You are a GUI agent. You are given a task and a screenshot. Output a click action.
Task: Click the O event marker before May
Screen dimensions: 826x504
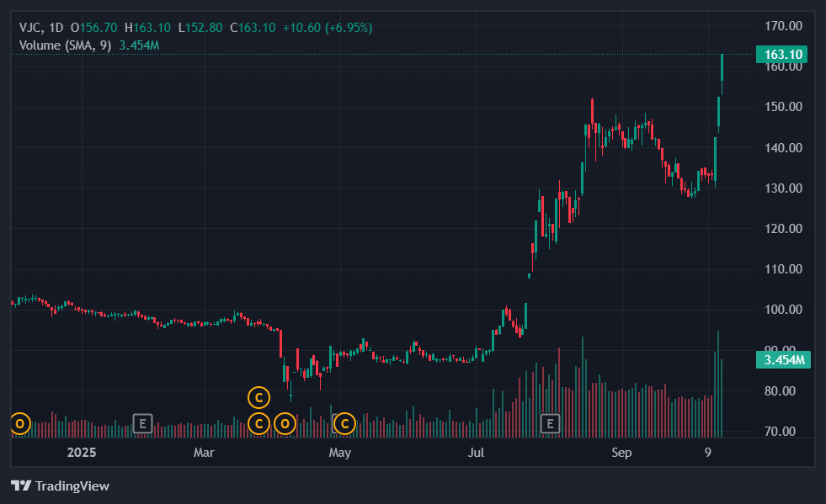285,422
